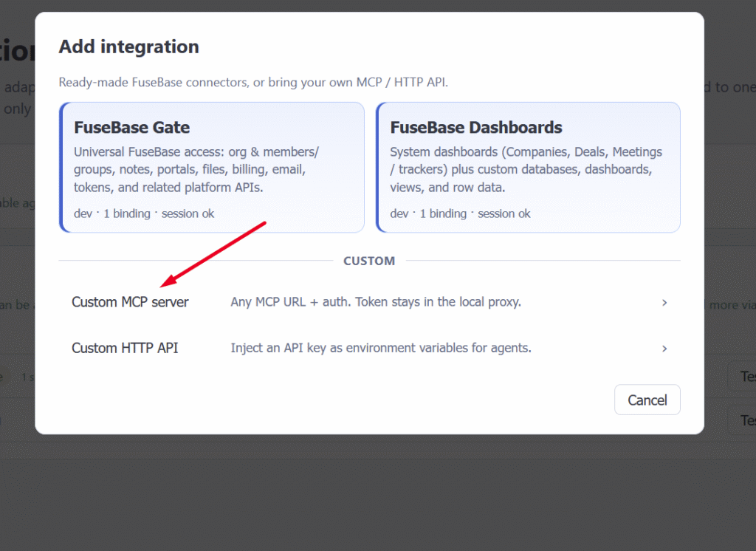Click 'System dashboards (Companies, Deals' description text
Image resolution: width=756 pixels, height=551 pixels.
coord(526,169)
